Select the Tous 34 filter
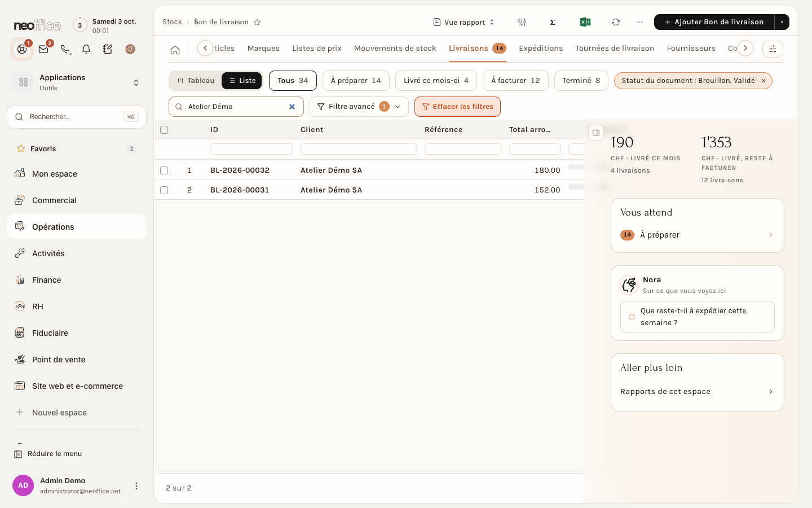Viewport: 812px width, 508px height. point(293,81)
